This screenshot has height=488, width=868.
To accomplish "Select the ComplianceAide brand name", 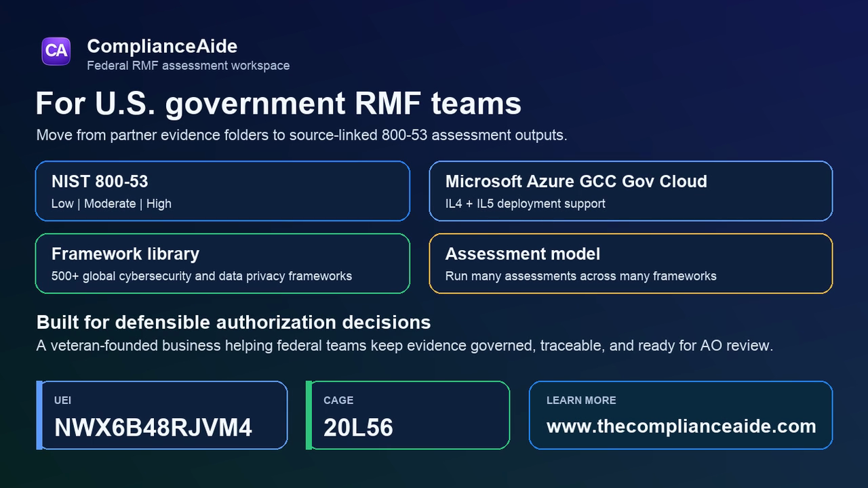I will (162, 46).
